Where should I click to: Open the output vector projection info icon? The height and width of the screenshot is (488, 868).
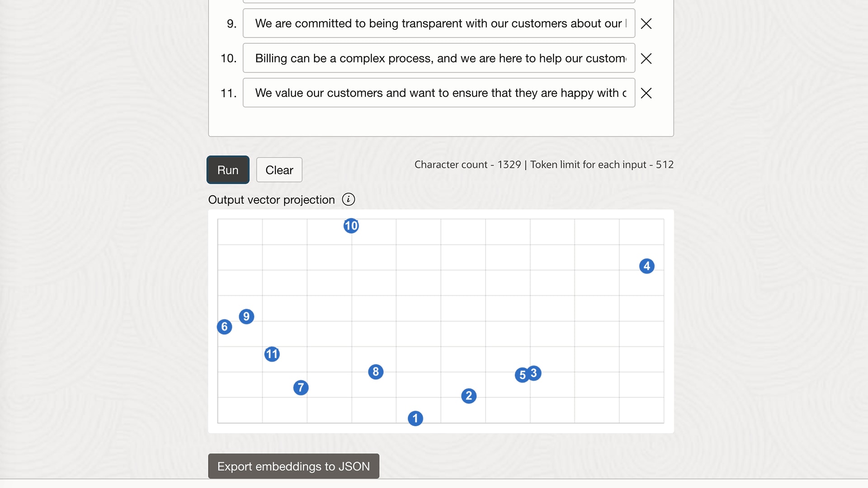tap(348, 199)
